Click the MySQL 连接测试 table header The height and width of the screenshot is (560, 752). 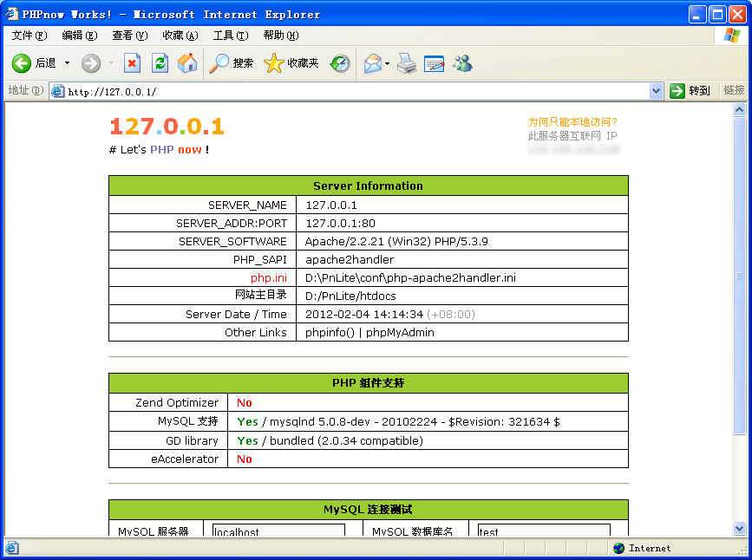(369, 509)
